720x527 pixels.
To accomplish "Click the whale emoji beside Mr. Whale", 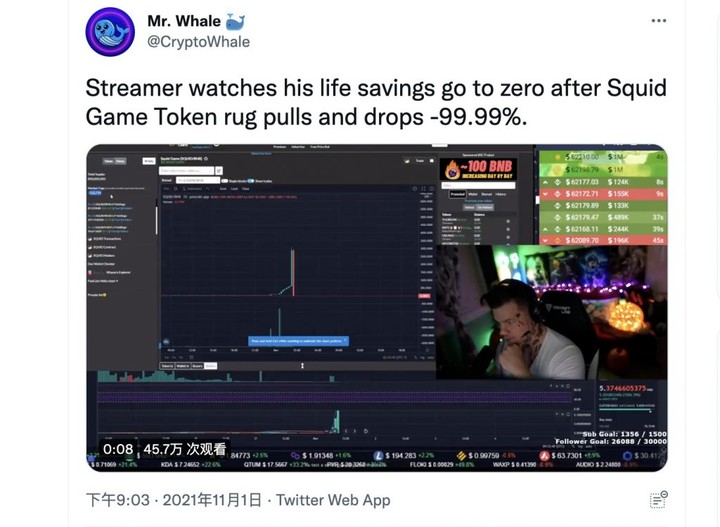I will coord(236,21).
